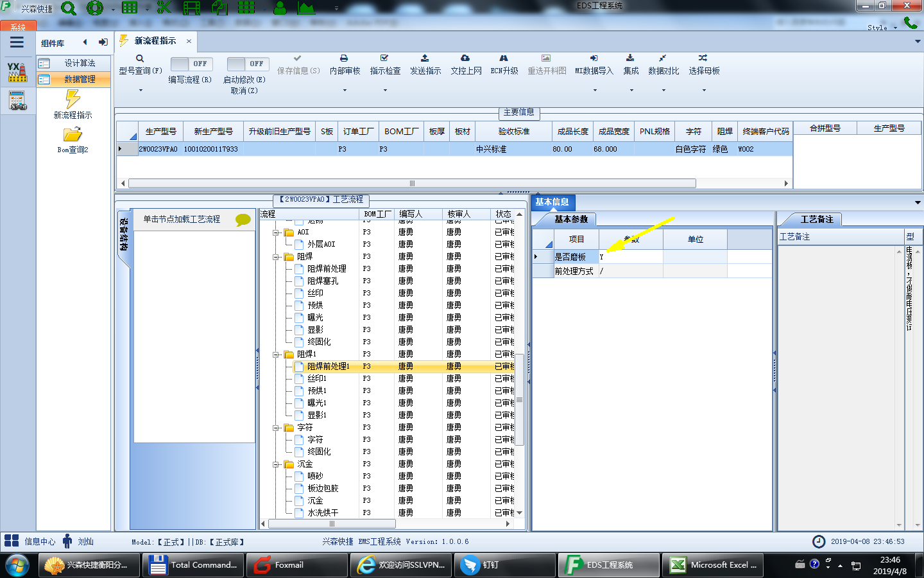
Task: Click 重选开料图 button
Action: point(547,65)
